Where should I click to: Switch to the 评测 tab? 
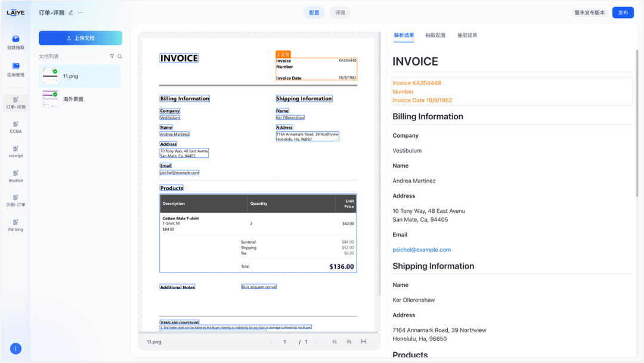coord(340,13)
